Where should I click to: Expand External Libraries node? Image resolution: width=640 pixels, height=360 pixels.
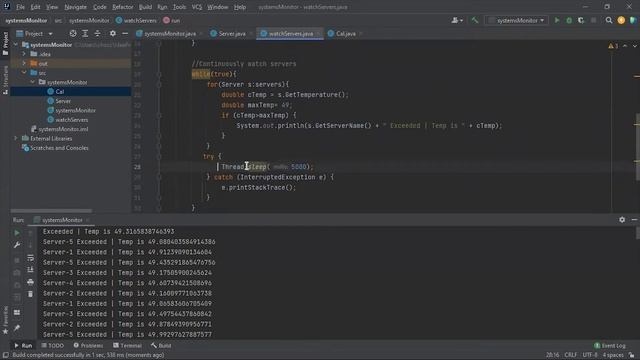(x=16, y=138)
